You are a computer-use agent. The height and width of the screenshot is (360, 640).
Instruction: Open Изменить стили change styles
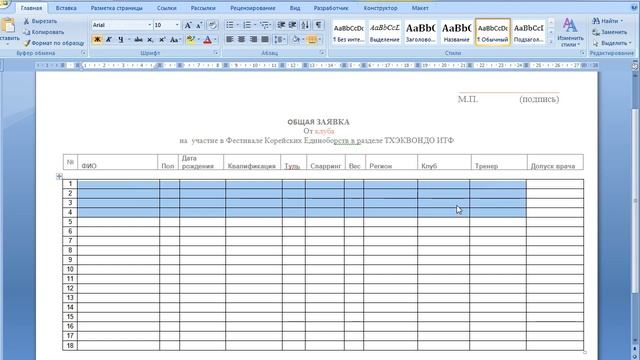coord(570,33)
